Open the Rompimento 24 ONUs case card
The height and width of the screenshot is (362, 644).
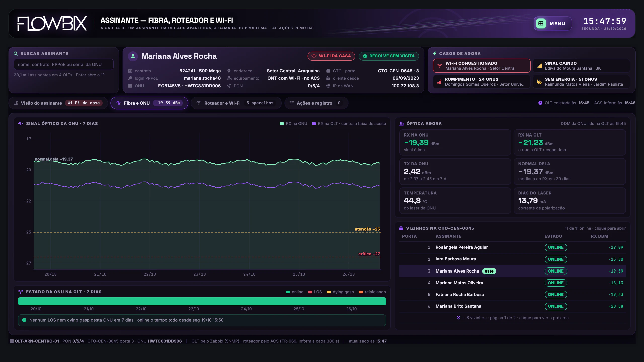point(481,82)
